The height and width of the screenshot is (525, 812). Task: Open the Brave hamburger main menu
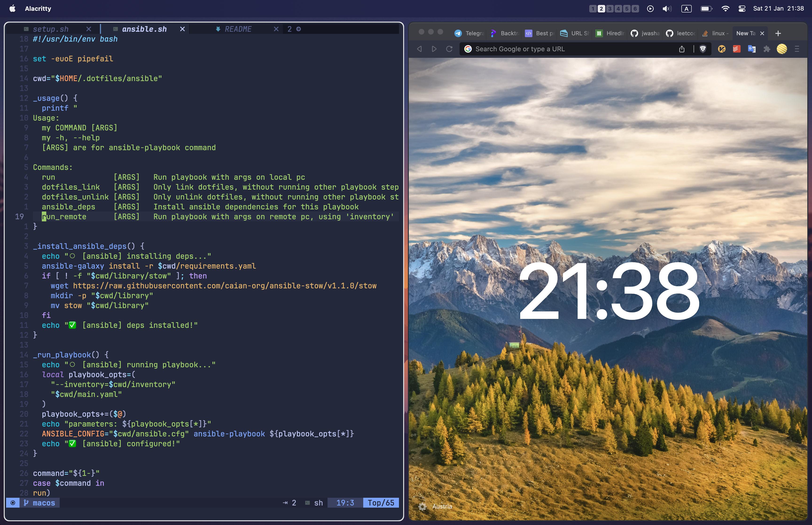pos(797,49)
